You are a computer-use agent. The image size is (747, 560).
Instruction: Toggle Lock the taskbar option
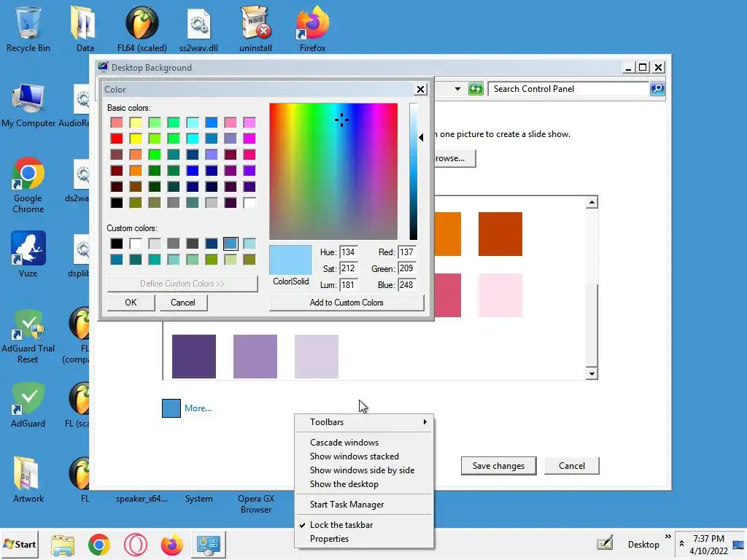pyautogui.click(x=364, y=525)
